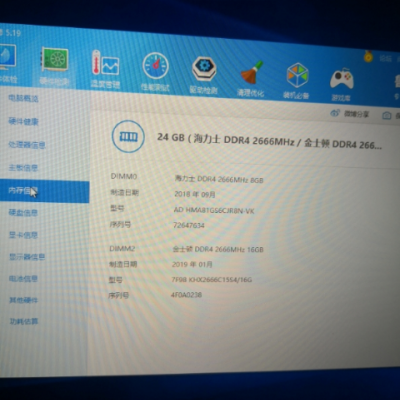Image resolution: width=400 pixels, height=400 pixels.
Task: Open 游戏库 gamepad icon
Action: [342, 79]
